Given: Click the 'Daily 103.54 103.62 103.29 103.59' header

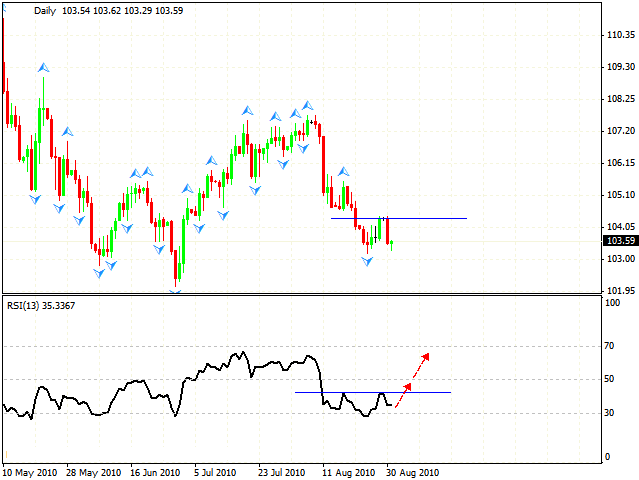Looking at the screenshot, I should tap(108, 11).
